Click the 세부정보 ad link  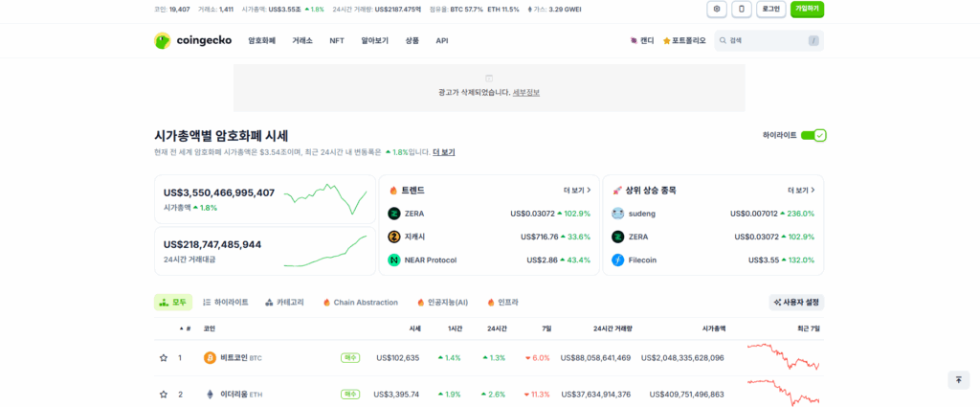coord(526,93)
